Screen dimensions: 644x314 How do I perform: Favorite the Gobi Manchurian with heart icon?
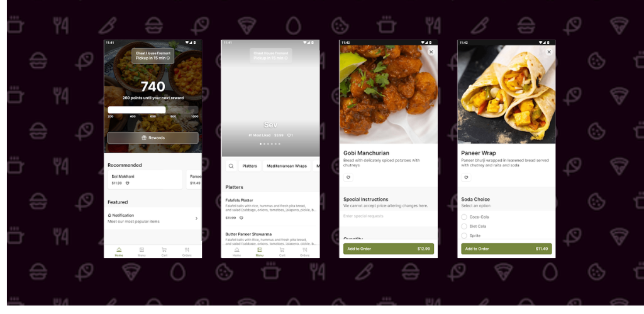[x=348, y=178]
